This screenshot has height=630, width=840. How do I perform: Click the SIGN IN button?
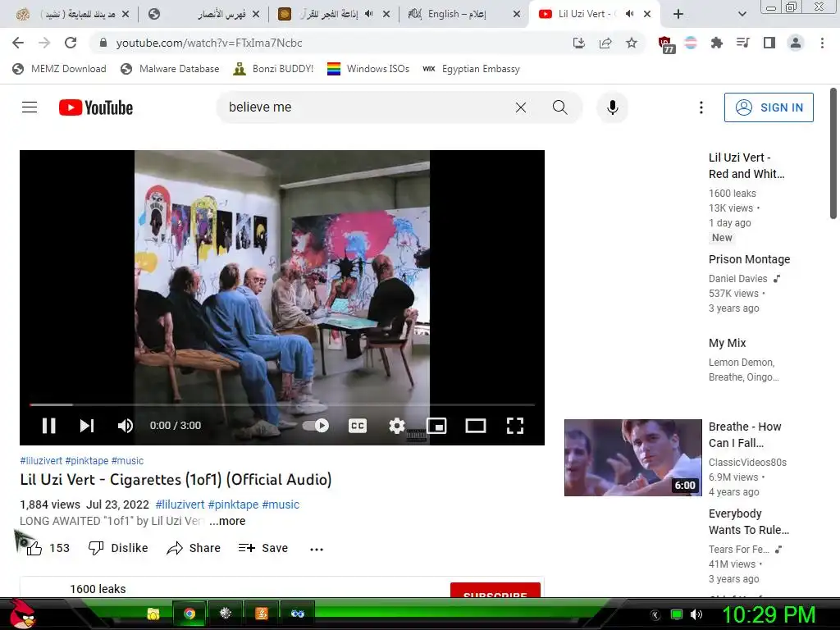(x=769, y=107)
